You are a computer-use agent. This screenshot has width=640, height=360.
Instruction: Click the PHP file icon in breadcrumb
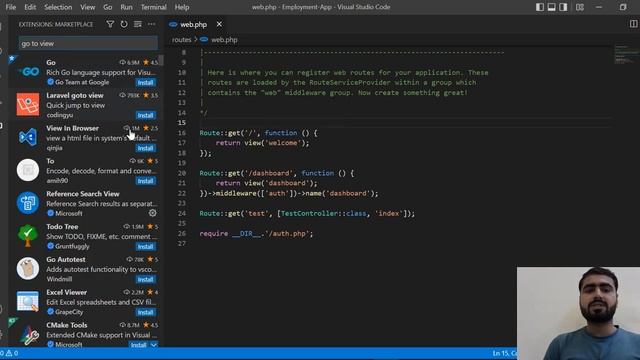(x=204, y=40)
